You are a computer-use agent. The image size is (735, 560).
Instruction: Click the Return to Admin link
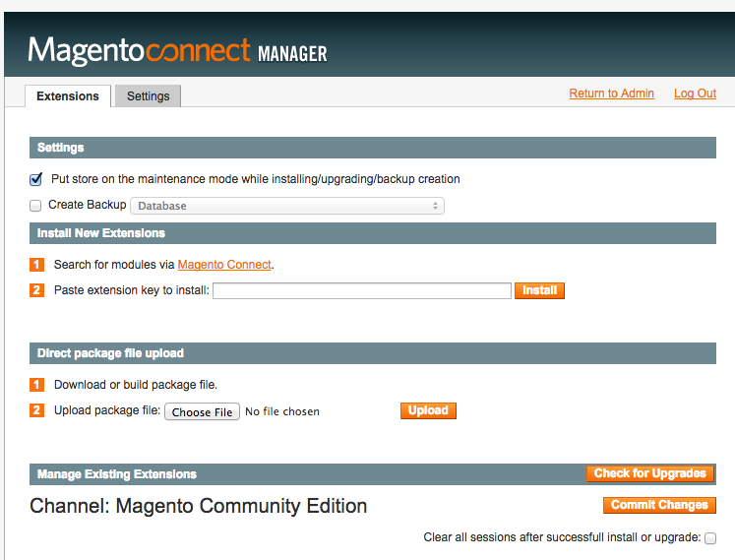coord(611,93)
